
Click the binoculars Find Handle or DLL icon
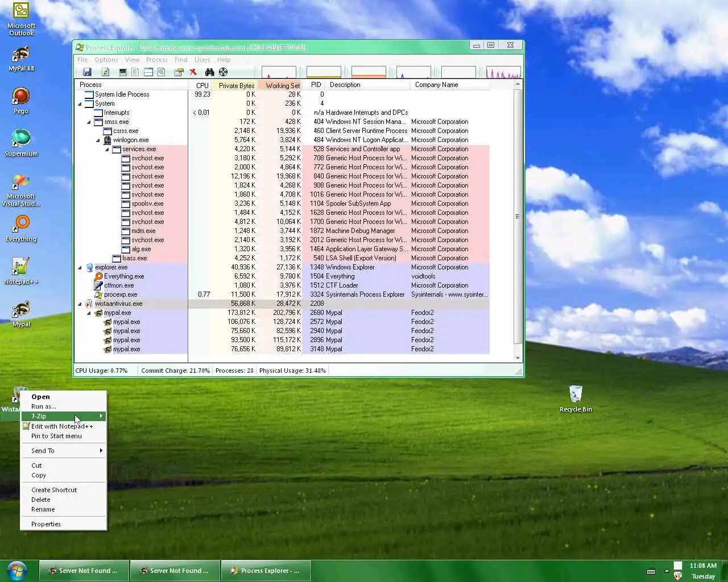[209, 72]
